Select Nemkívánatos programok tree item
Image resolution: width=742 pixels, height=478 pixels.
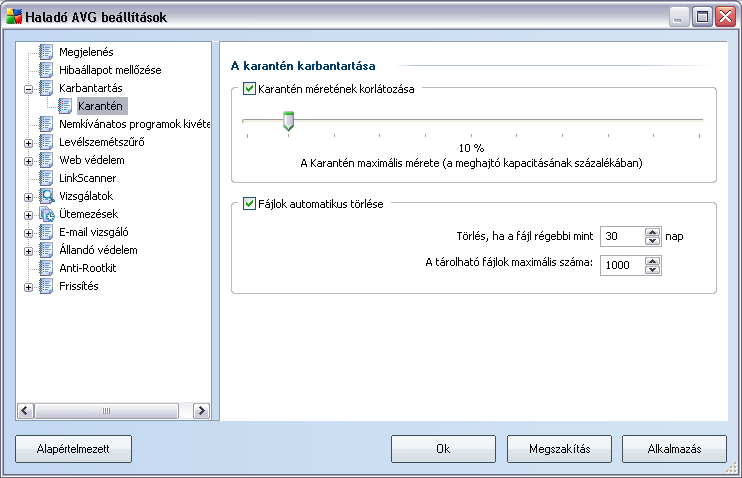[x=134, y=124]
